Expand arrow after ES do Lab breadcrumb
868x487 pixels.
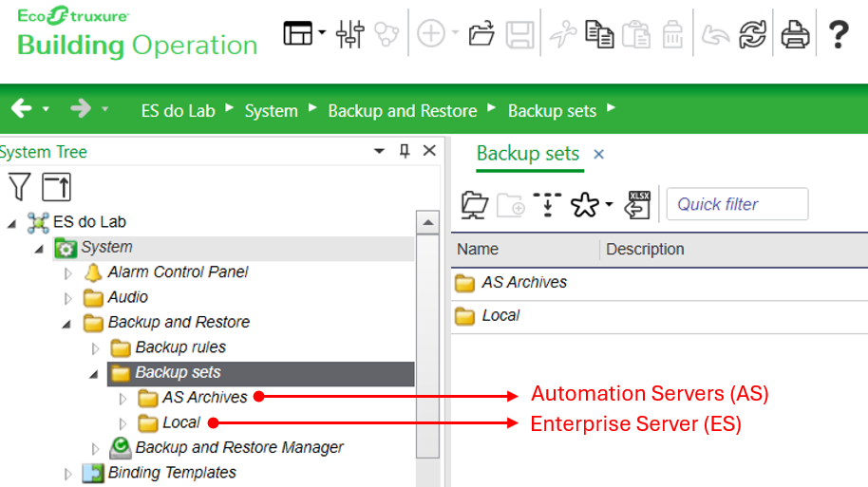pos(229,108)
